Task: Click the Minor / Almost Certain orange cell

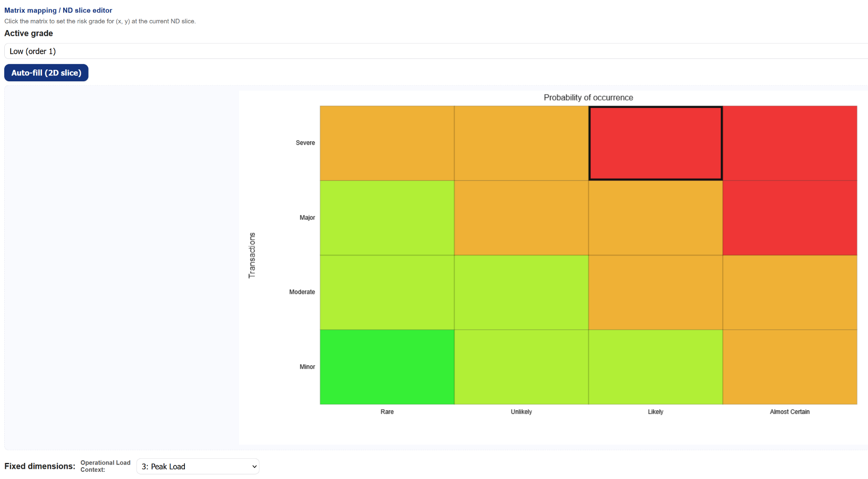Action: coord(790,367)
